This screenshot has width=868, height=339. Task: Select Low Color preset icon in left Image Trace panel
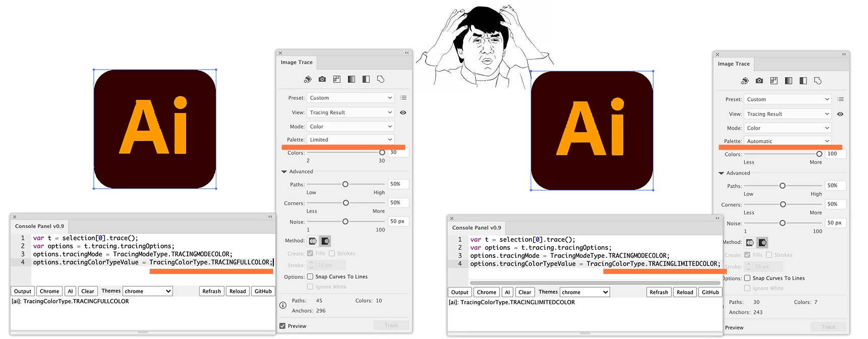point(337,79)
